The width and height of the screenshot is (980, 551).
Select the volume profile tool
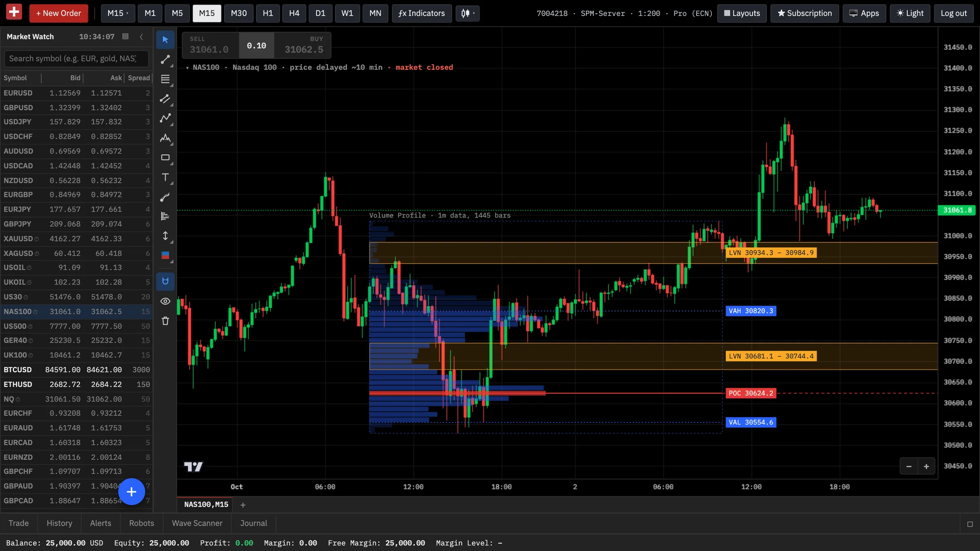[165, 216]
